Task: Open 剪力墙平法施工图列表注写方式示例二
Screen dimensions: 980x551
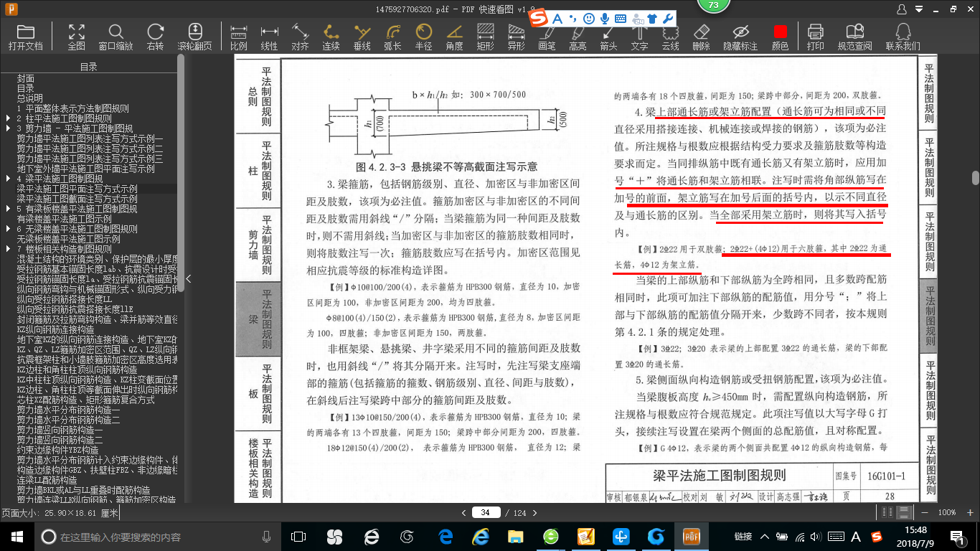Action: tap(90, 149)
